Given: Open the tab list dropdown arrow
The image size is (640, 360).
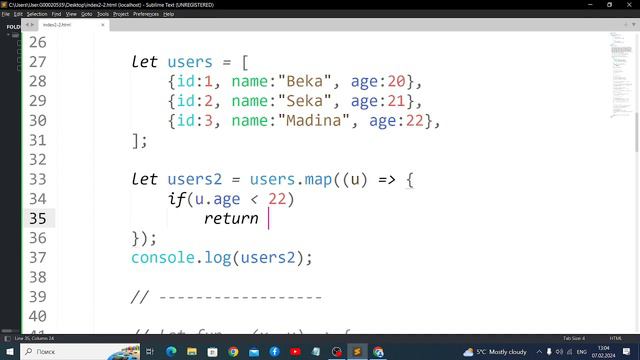Looking at the screenshot, I should (633, 25).
